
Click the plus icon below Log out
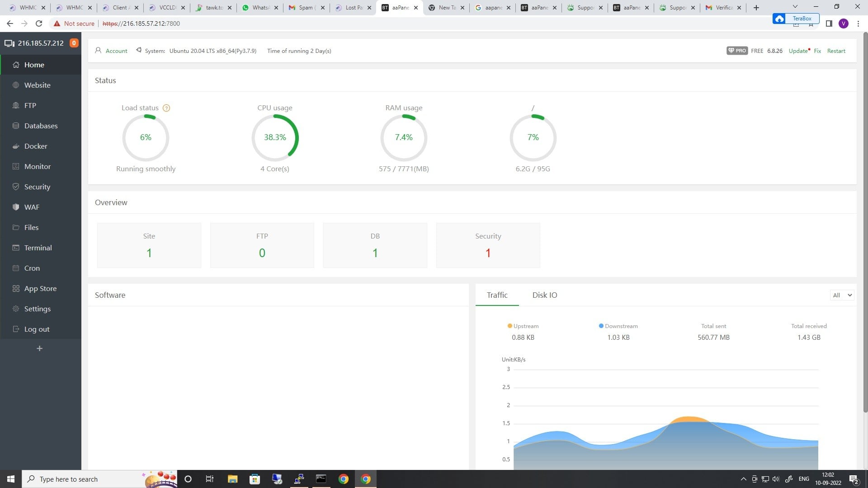[x=39, y=348]
